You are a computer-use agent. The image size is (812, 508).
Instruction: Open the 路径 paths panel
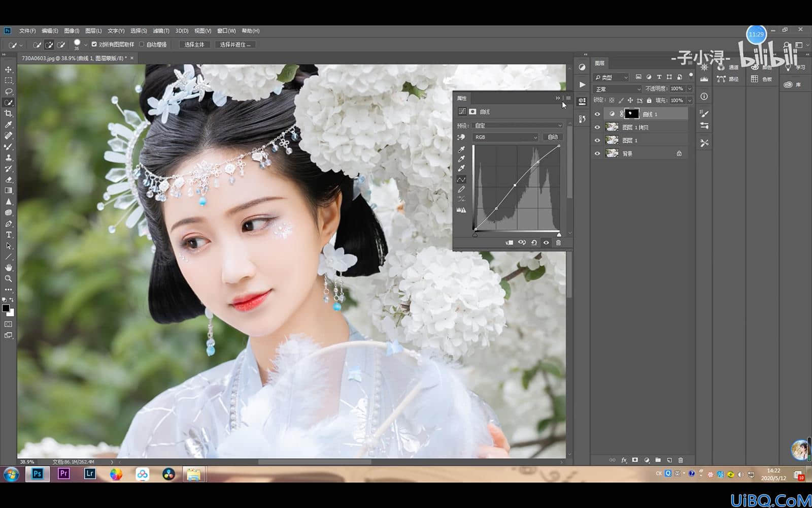(x=728, y=79)
